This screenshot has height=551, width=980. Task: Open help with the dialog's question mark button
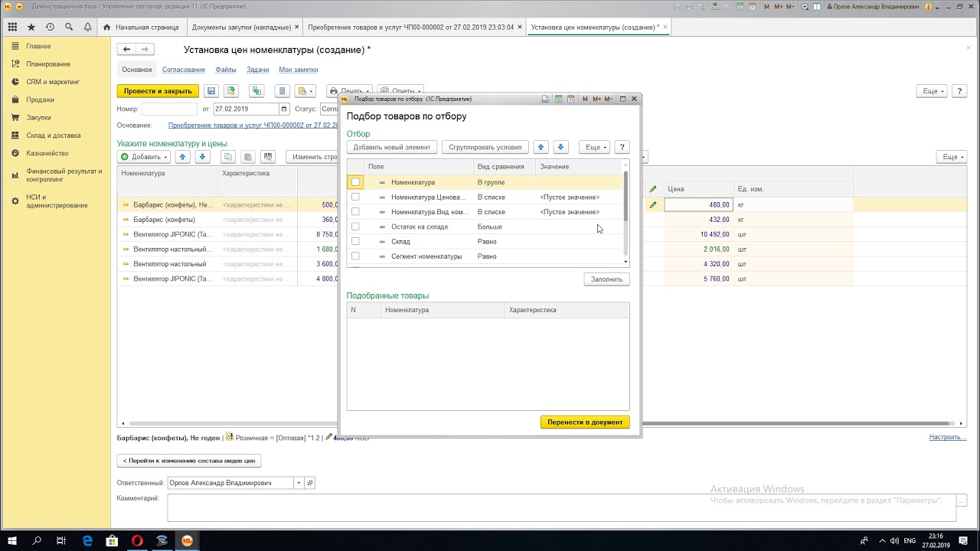622,147
